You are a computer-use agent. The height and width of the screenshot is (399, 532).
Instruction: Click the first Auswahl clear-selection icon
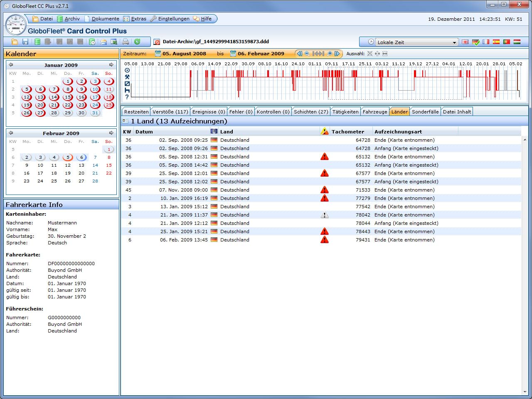(x=370, y=54)
